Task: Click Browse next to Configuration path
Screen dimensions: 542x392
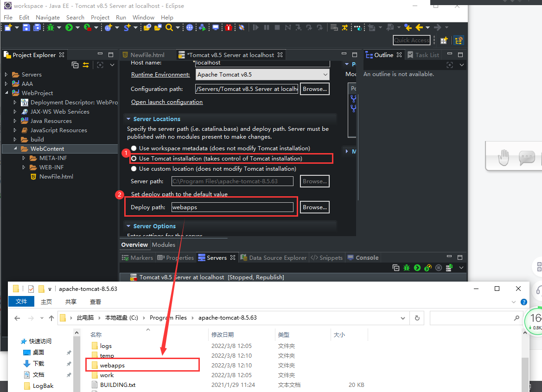Action: (x=314, y=89)
